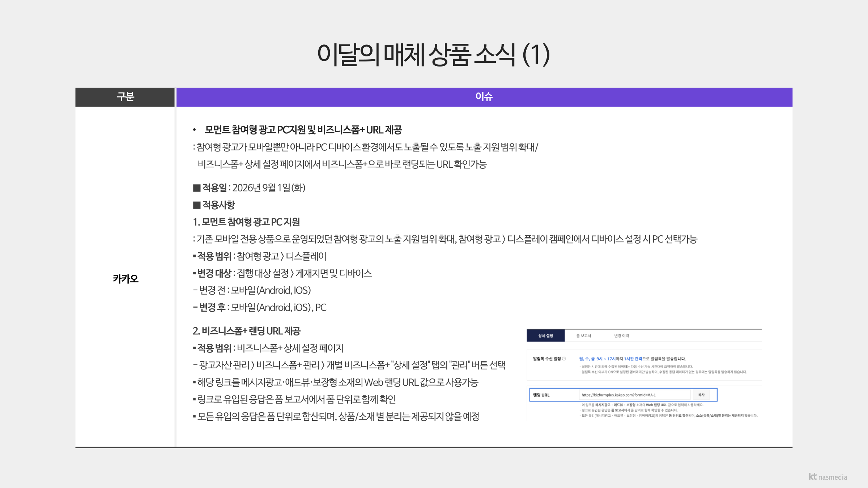This screenshot has height=488, width=868.
Task: Switch to the 폼 보고서 tab
Action: [584, 335]
